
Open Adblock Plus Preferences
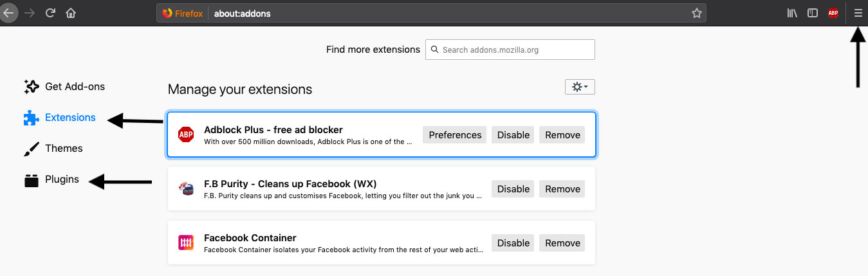[x=455, y=135]
